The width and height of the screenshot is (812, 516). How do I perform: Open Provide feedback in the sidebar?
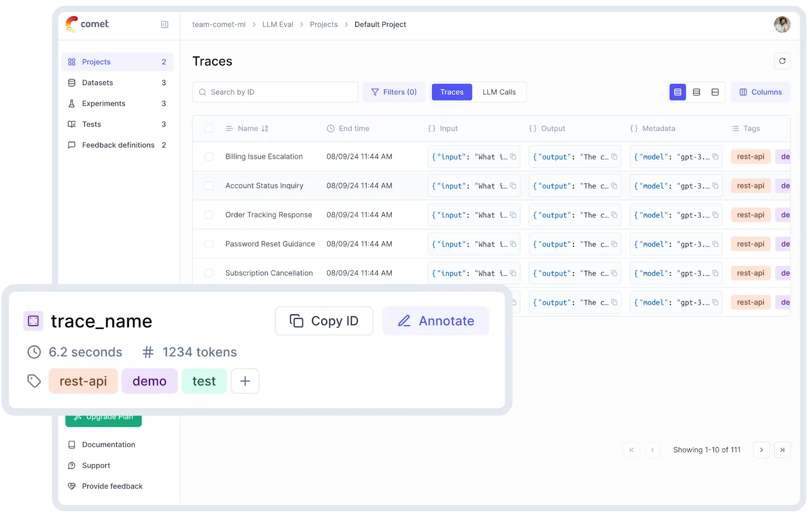pyautogui.click(x=105, y=486)
